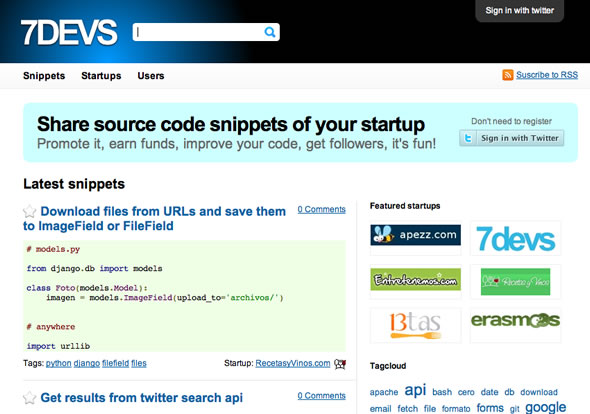Viewport: 590px width, 414px height.
Task: Click the small RecetasyVinos startup icon
Action: click(x=340, y=364)
